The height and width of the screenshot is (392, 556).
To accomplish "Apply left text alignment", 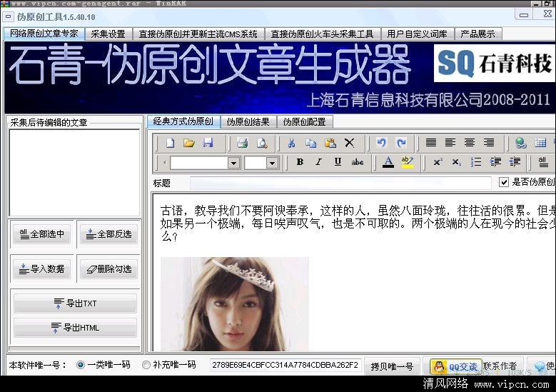I will [x=450, y=143].
